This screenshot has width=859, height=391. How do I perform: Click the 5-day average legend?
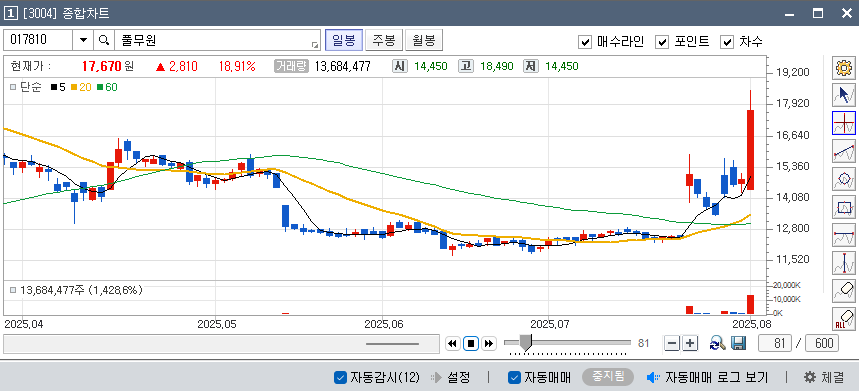(58, 87)
